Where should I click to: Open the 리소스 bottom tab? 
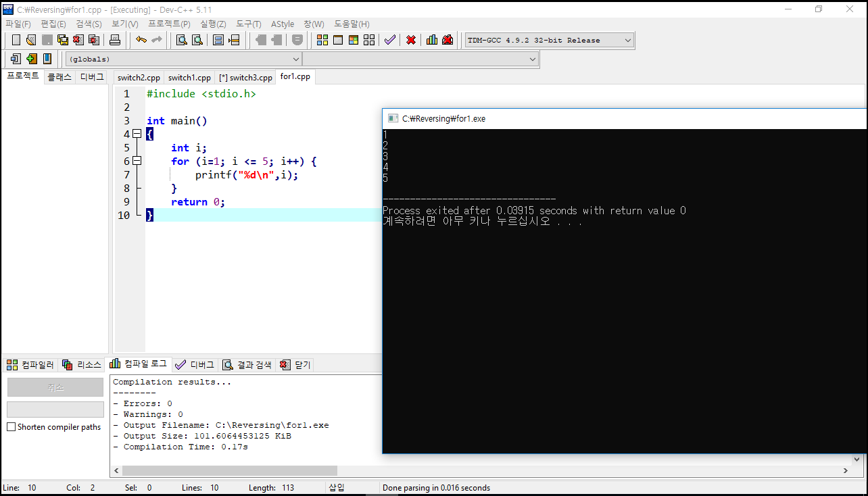click(82, 365)
